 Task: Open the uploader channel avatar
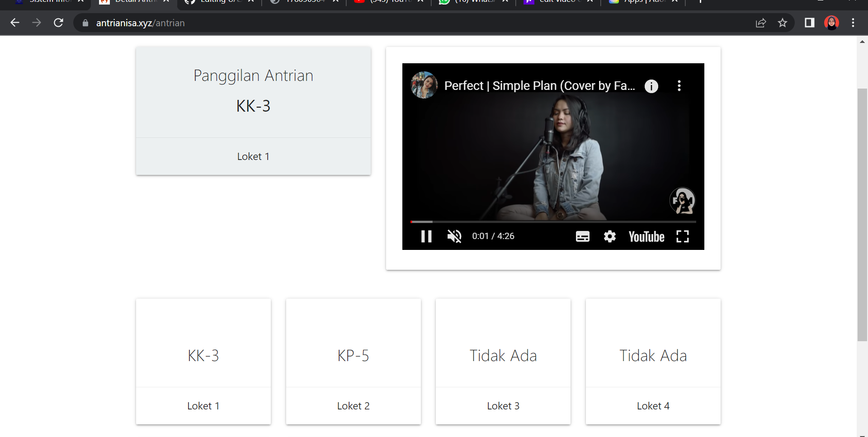(424, 85)
